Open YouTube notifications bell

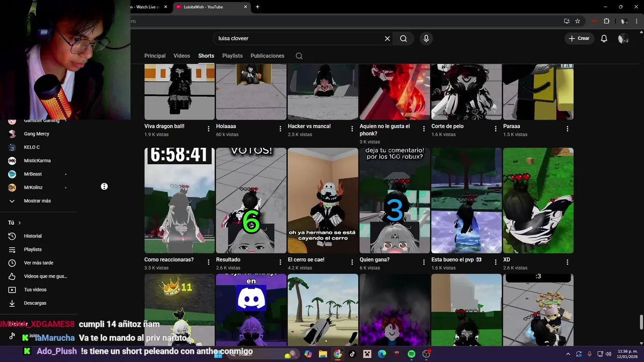click(x=604, y=38)
